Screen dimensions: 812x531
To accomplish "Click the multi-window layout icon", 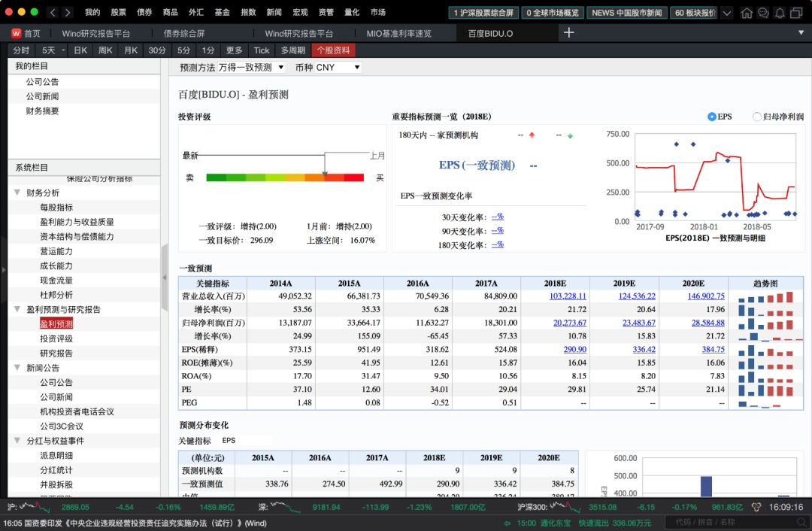I will [x=797, y=13].
